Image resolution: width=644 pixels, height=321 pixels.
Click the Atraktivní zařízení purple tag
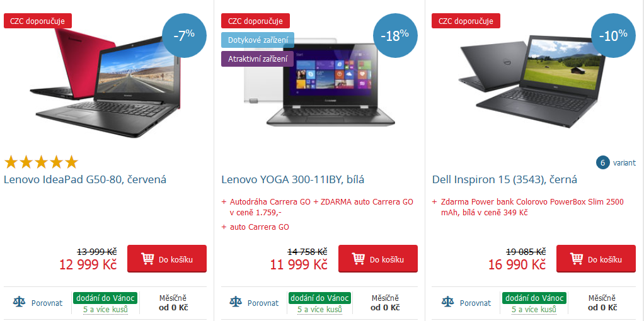258,59
